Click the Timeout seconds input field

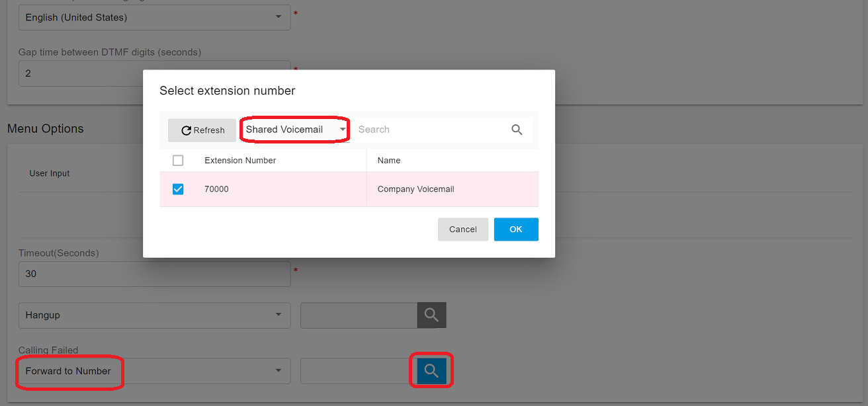point(154,274)
